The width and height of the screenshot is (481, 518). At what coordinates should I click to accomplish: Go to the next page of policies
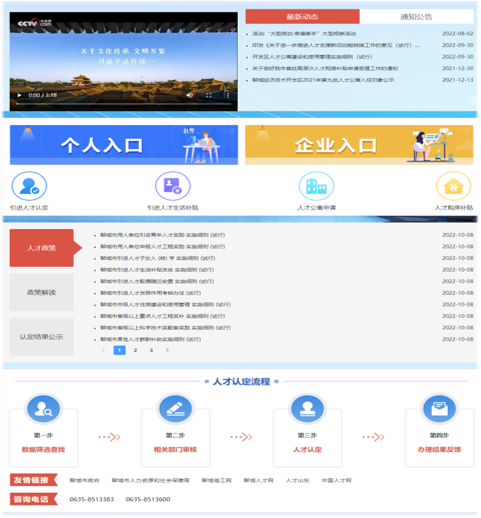tap(167, 350)
